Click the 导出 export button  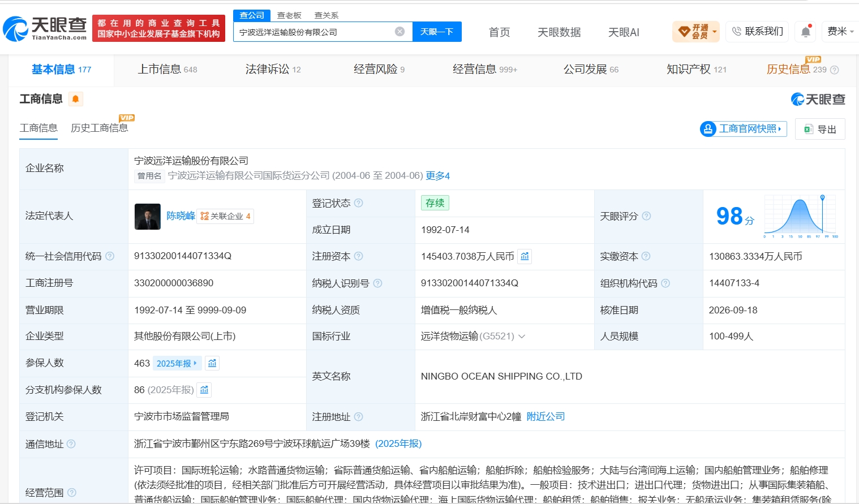(820, 129)
